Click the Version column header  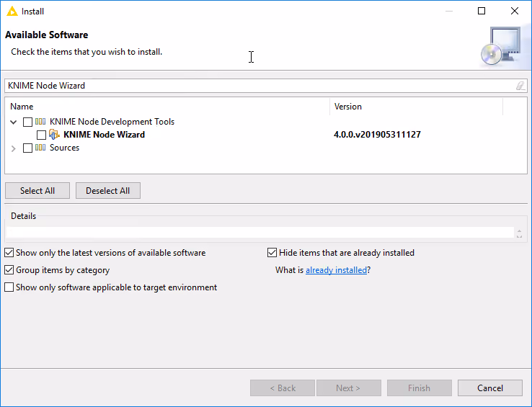point(416,107)
